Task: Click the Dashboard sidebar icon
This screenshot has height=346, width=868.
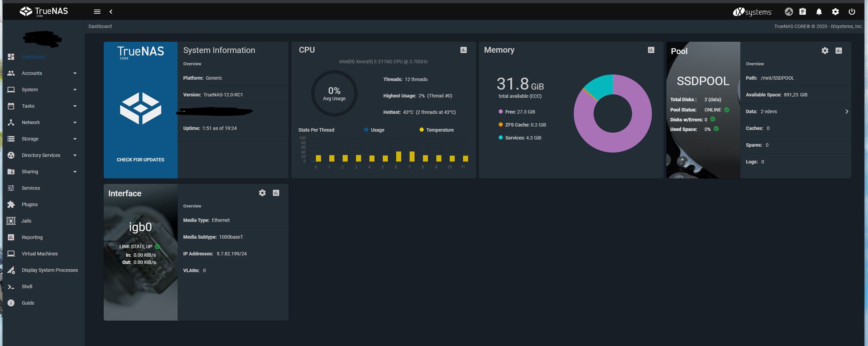Action: click(x=11, y=57)
